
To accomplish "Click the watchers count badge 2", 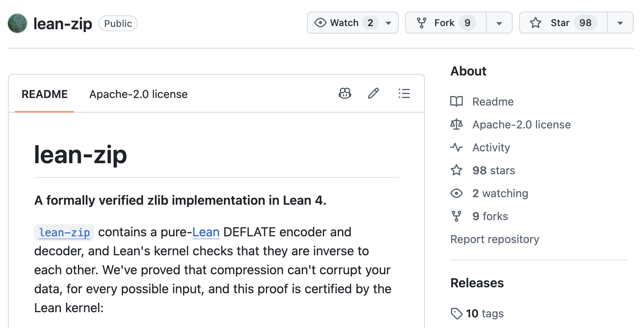I will click(370, 23).
